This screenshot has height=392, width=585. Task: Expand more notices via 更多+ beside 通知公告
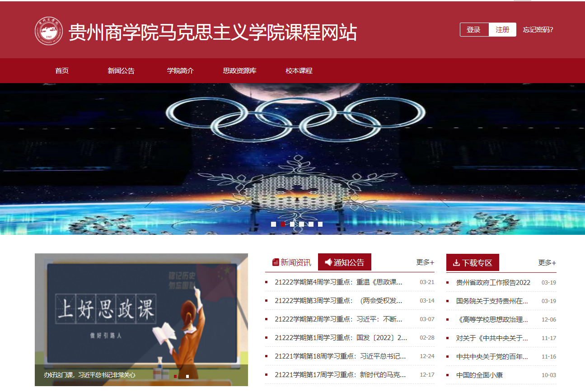coord(425,262)
